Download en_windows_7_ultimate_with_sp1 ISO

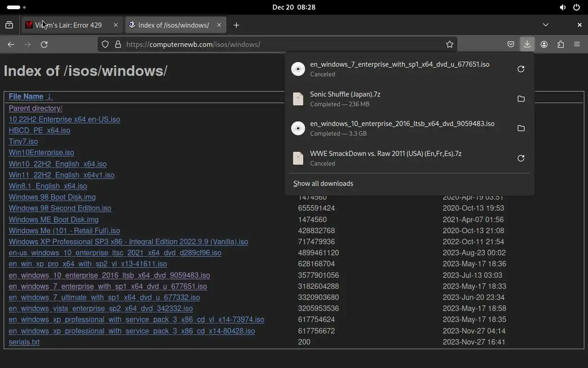point(104,298)
